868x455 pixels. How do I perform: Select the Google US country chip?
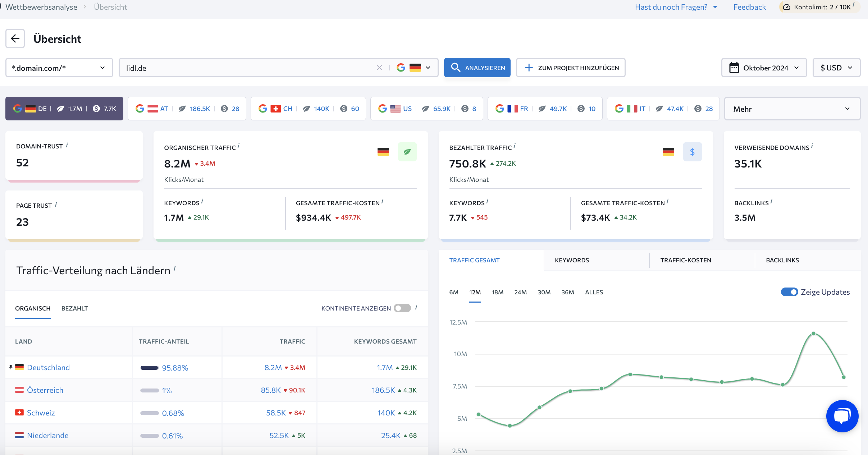[427, 109]
